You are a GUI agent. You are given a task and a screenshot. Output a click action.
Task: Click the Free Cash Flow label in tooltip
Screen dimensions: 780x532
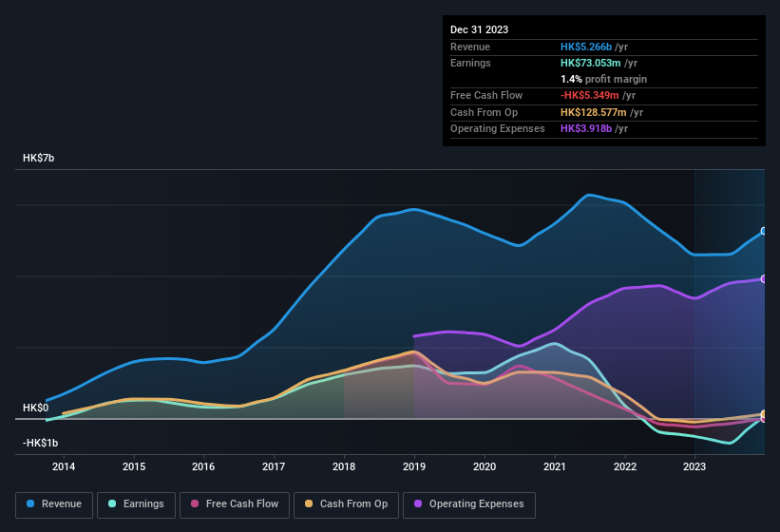(486, 95)
